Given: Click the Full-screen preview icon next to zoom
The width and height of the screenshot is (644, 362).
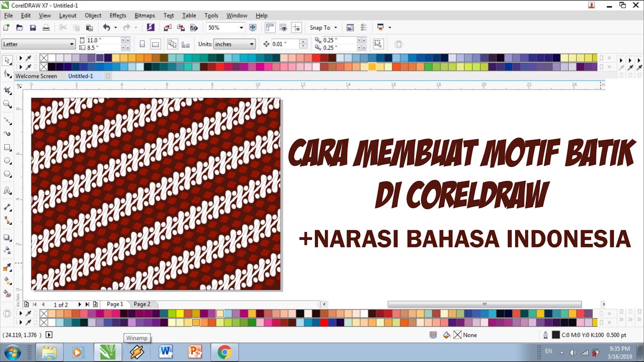Looking at the screenshot, I should coord(253,28).
